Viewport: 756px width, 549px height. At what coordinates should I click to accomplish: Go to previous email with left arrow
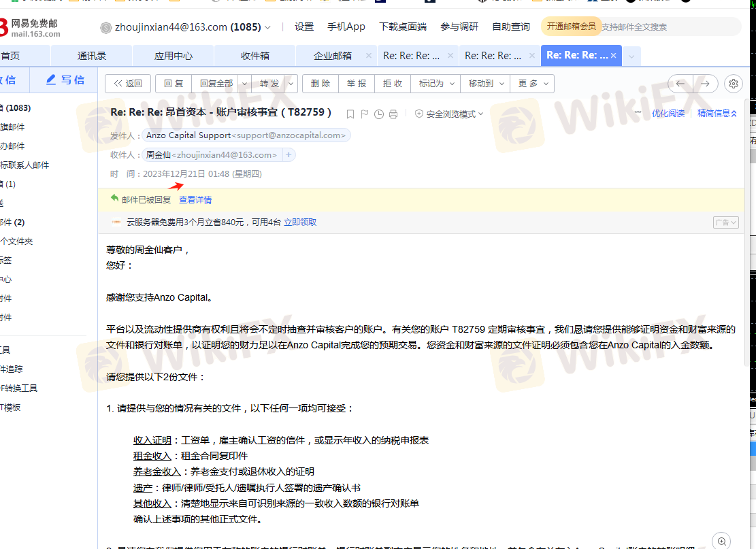[680, 84]
